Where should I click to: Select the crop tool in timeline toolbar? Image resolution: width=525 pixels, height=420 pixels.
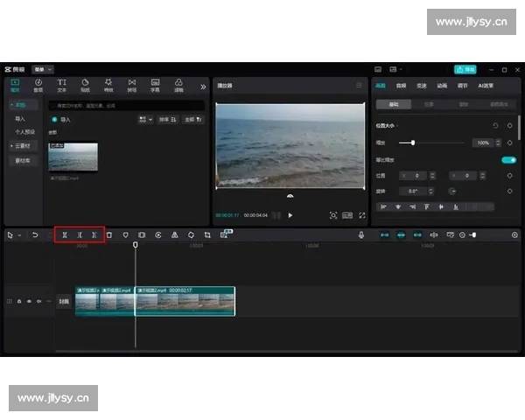click(x=207, y=234)
